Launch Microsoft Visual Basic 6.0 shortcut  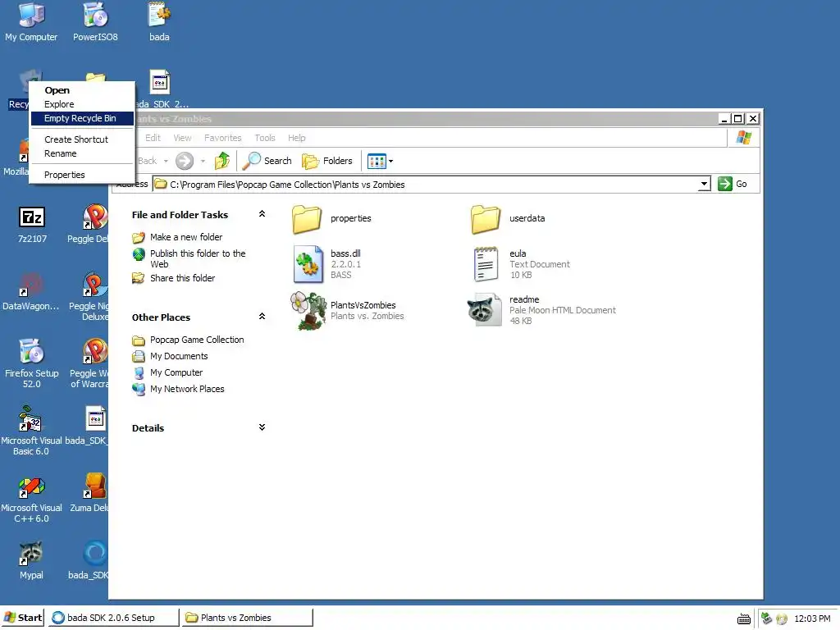tap(31, 431)
